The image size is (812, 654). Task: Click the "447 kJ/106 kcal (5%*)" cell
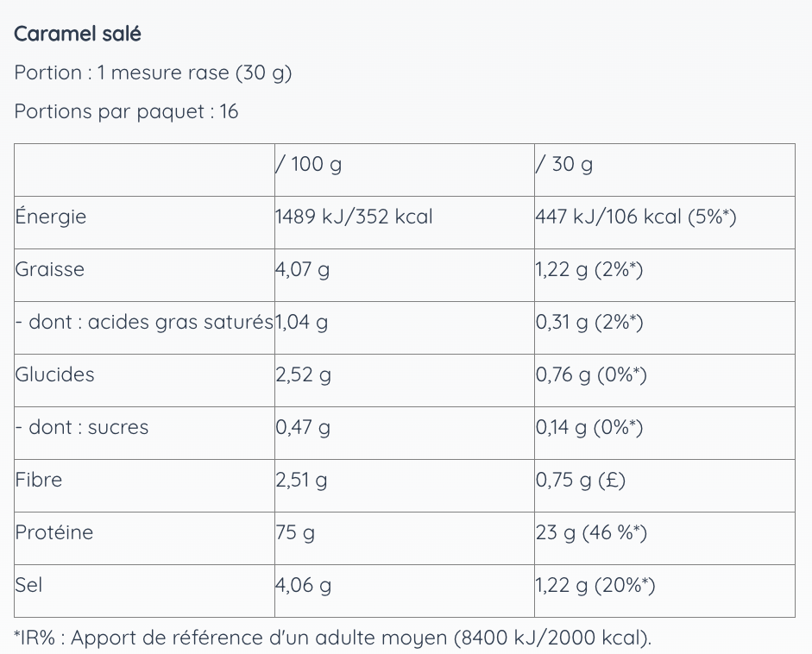click(636, 217)
